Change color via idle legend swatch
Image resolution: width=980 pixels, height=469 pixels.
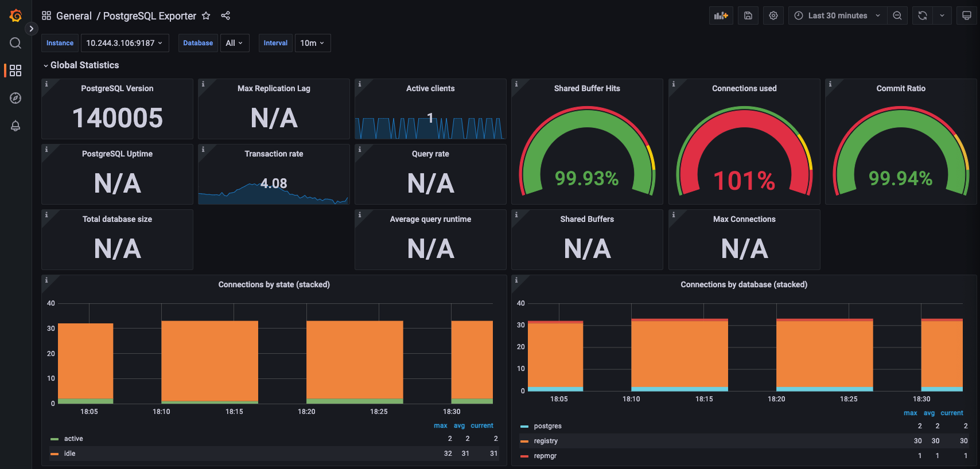click(55, 454)
